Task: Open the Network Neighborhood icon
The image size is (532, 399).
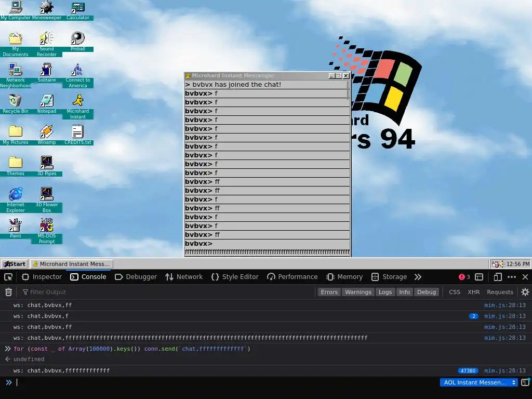Action: click(x=16, y=75)
